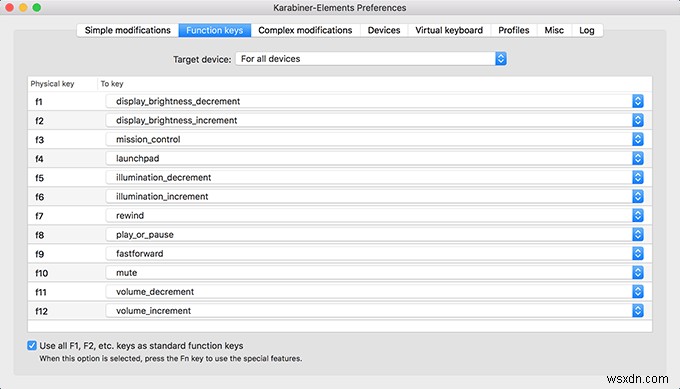The width and height of the screenshot is (680, 389).
Task: Change the f3 mission_control mapping
Action: coord(375,139)
